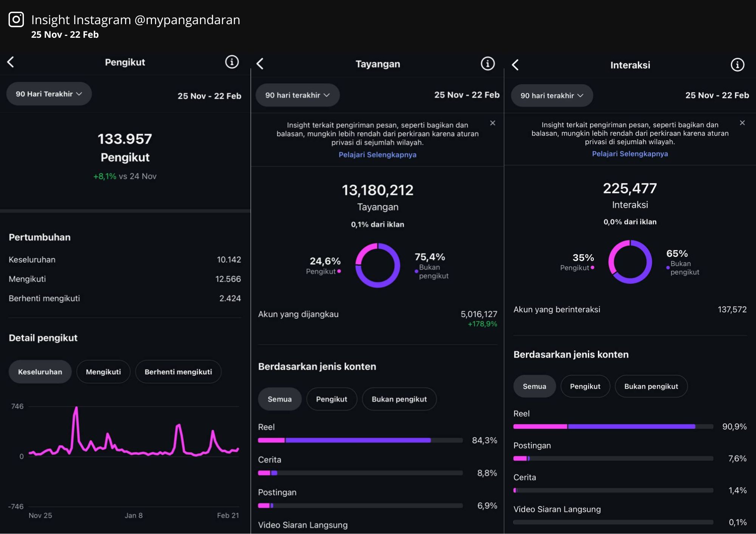Click the Interaksi donut chart

630,262
